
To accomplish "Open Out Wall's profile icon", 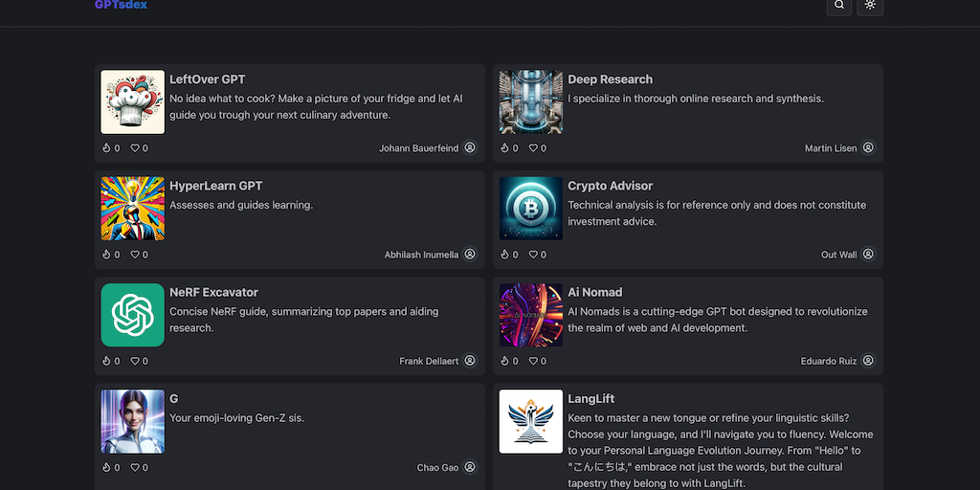I will point(868,254).
